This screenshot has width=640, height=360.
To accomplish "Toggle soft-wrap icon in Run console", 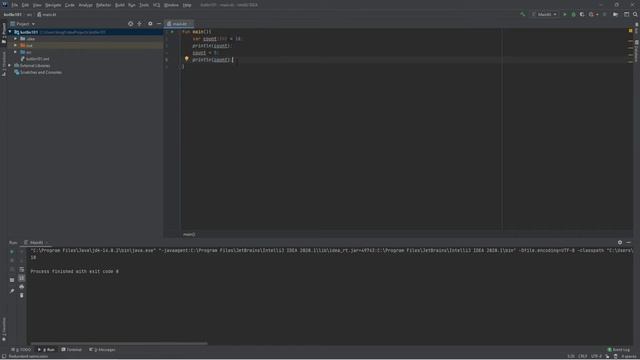I will click(x=22, y=270).
